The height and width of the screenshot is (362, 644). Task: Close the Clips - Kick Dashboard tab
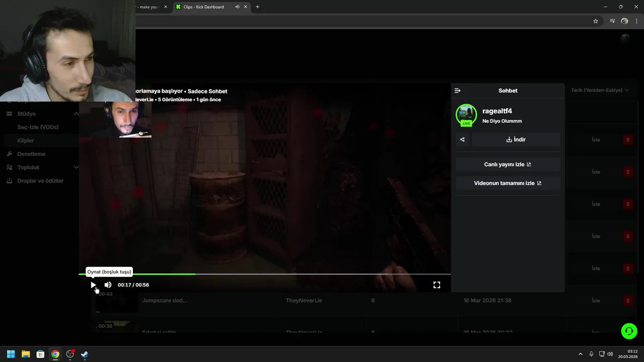246,7
